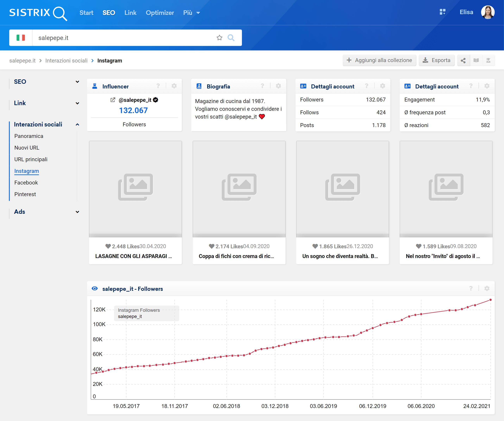The image size is (504, 421).
Task: Open the apps grid icon
Action: pyautogui.click(x=442, y=12)
